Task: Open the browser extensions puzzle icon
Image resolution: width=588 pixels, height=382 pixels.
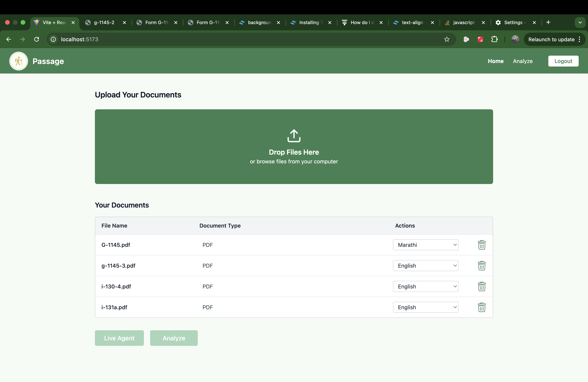Action: point(494,39)
